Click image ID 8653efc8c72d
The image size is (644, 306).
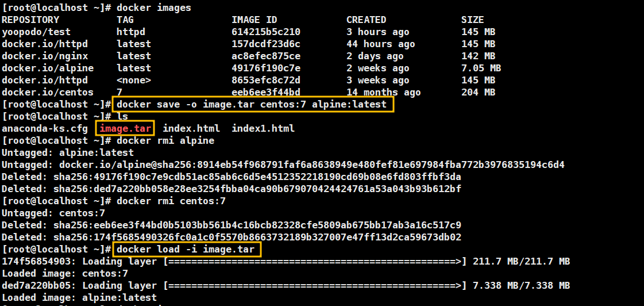(266, 80)
